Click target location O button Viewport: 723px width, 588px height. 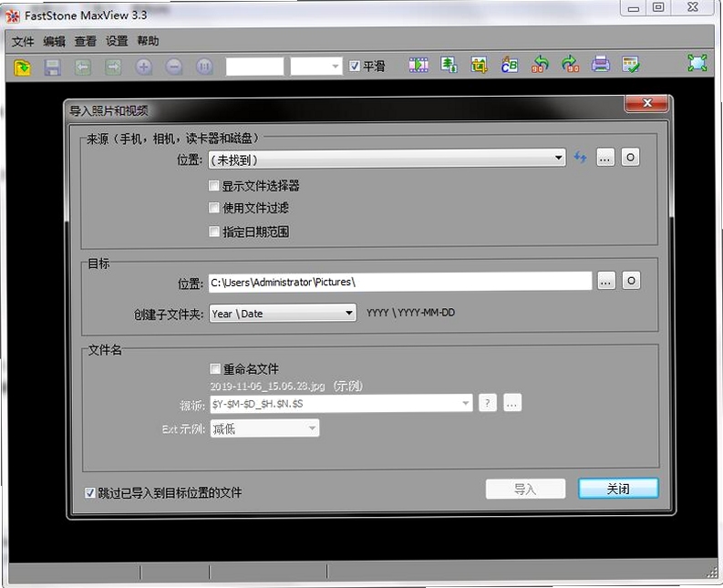tap(631, 281)
